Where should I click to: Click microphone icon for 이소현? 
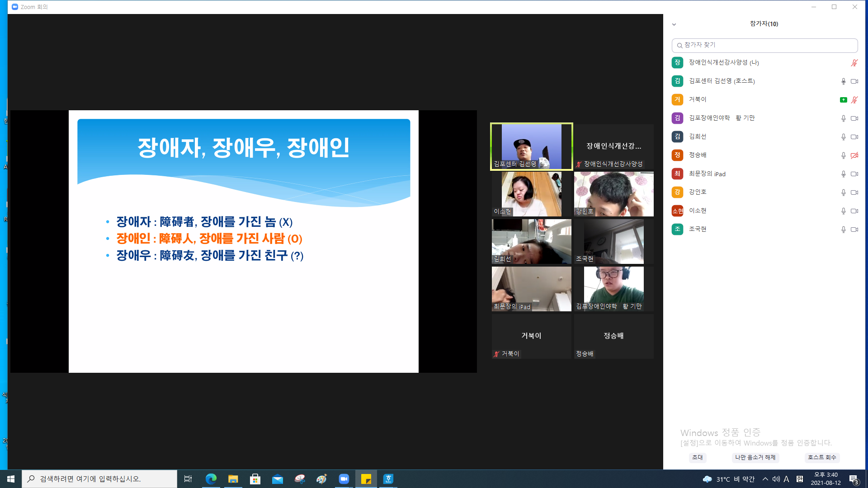[x=843, y=211]
